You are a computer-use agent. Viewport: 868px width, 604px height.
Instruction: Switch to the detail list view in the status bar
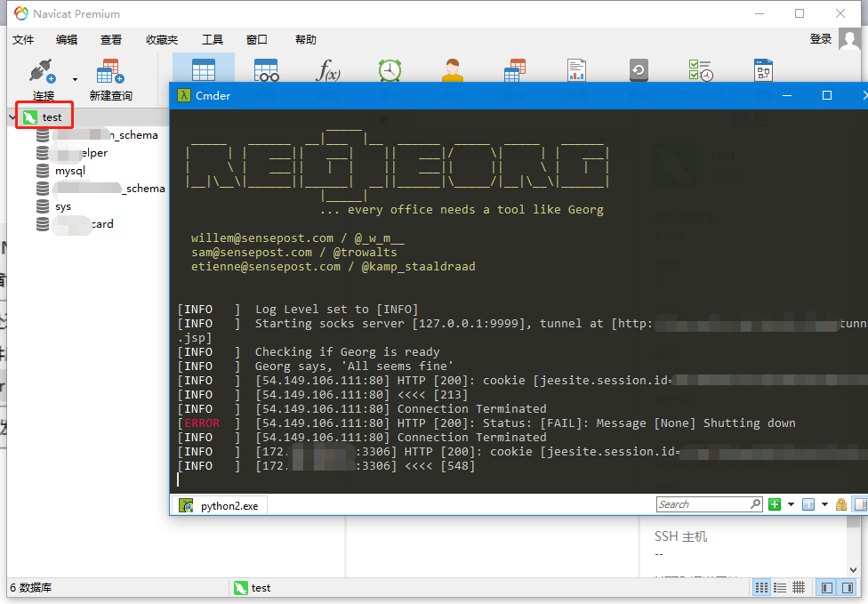point(780,588)
